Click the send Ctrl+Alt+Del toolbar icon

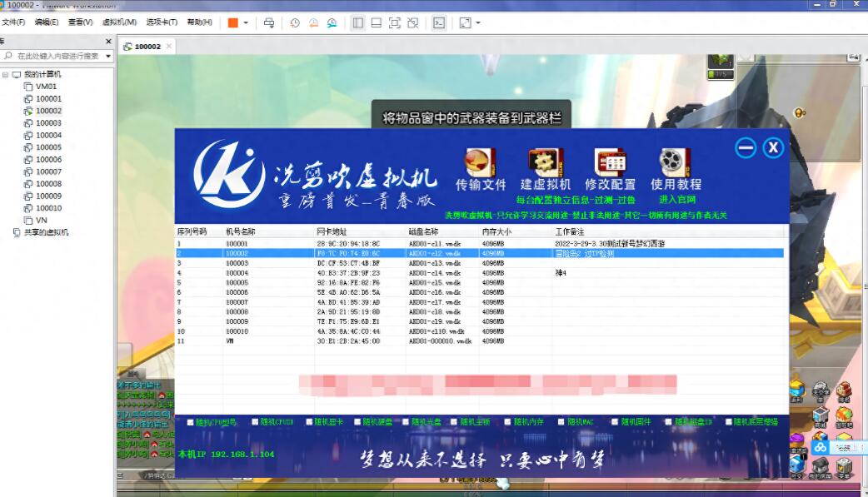coord(269,22)
